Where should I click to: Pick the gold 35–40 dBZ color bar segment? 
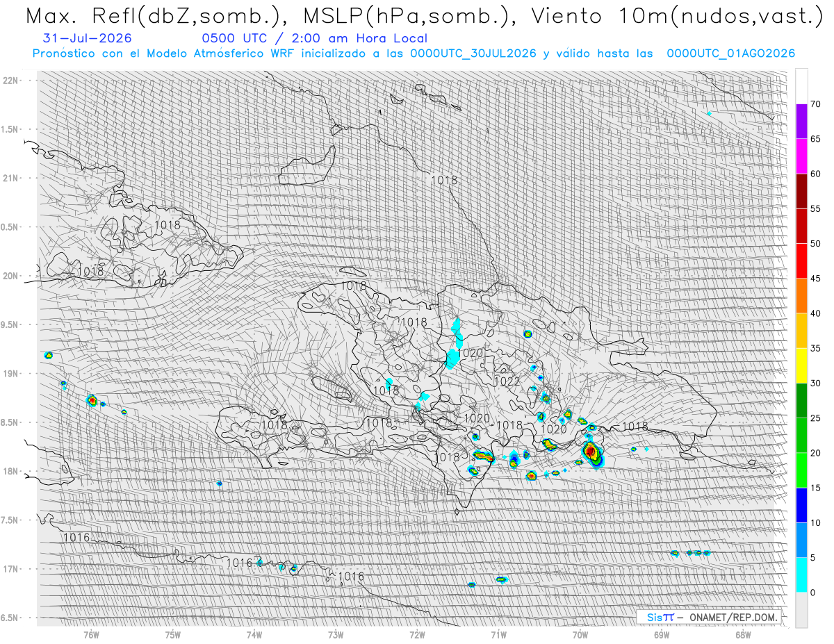point(801,331)
